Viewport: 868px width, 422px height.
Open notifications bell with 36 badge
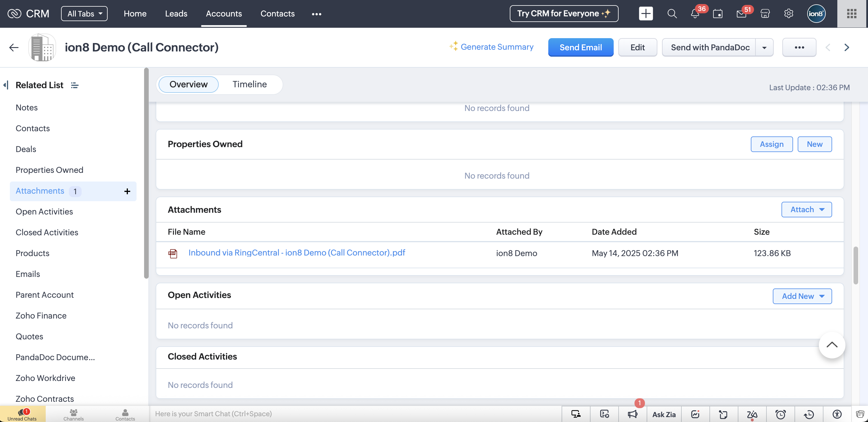695,14
